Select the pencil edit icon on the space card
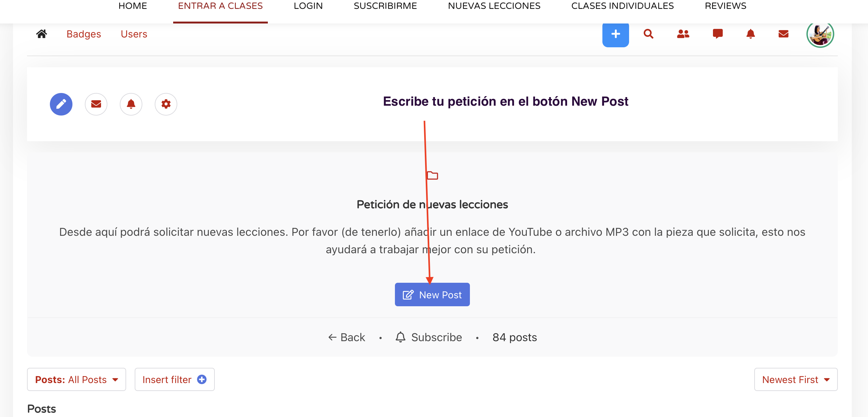This screenshot has width=868, height=417. pyautogui.click(x=61, y=104)
